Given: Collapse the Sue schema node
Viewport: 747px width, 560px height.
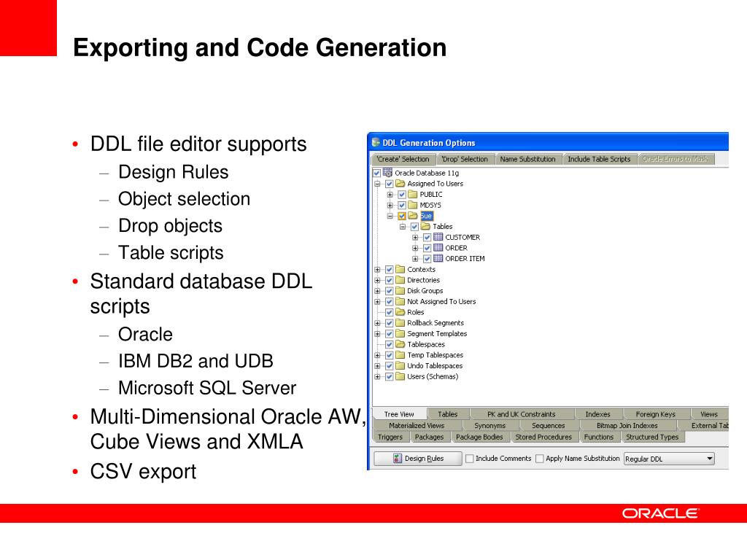Looking at the screenshot, I should [390, 216].
